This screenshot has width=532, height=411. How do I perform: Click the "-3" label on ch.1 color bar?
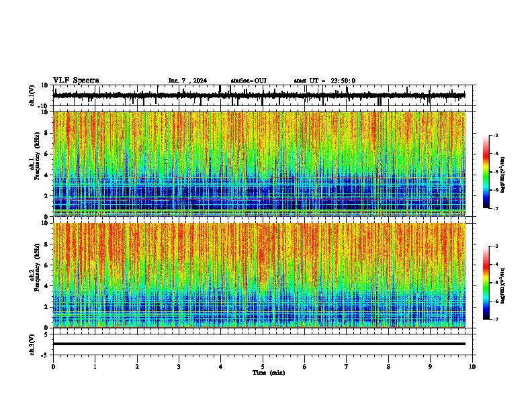(495, 135)
